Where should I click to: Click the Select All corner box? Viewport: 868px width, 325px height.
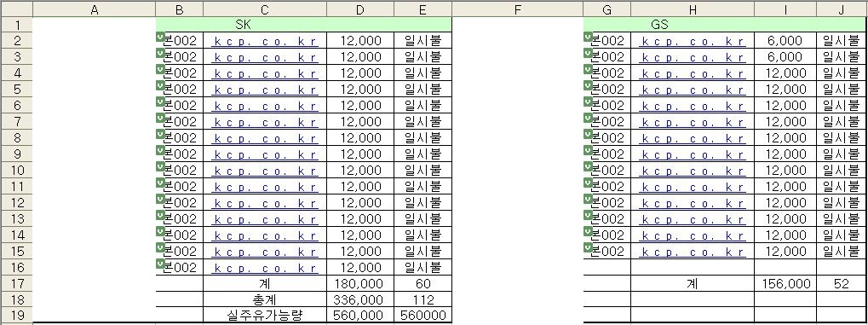point(16,9)
